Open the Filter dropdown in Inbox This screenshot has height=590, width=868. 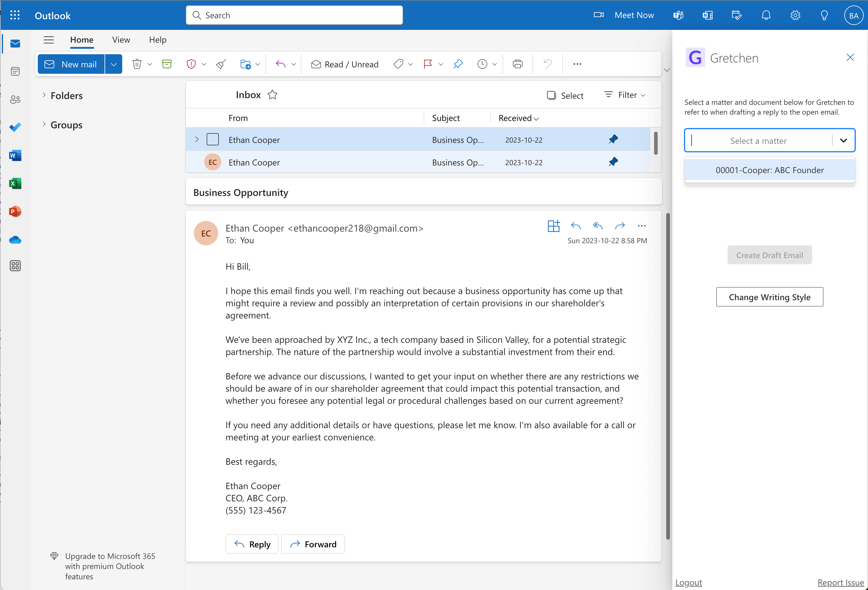point(625,95)
